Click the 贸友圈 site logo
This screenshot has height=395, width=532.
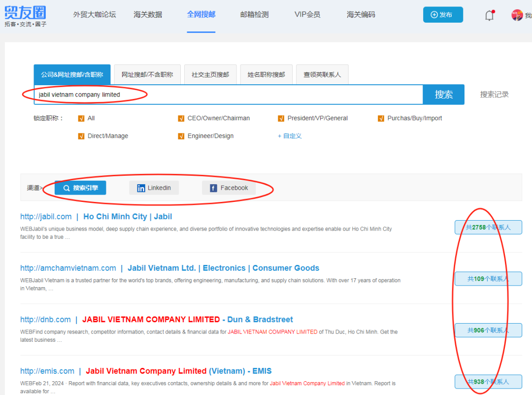(26, 16)
